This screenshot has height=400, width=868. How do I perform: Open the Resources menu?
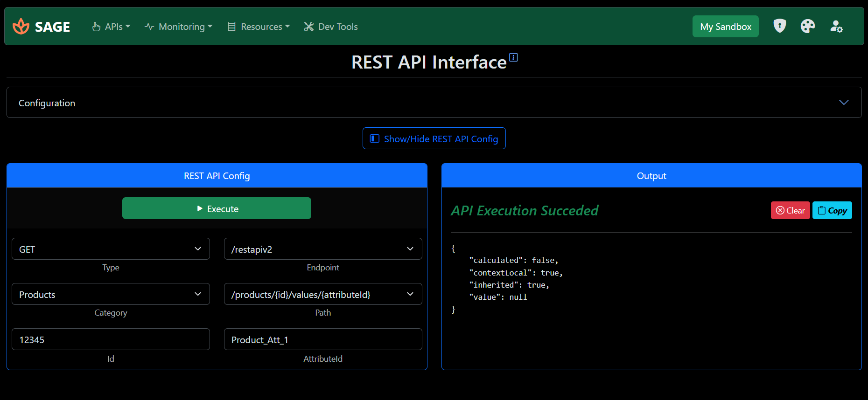pos(259,27)
